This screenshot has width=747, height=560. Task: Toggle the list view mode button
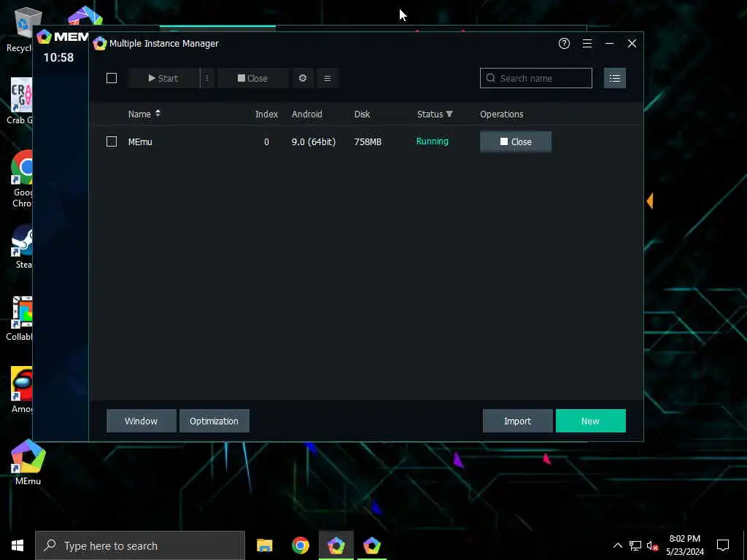(615, 78)
